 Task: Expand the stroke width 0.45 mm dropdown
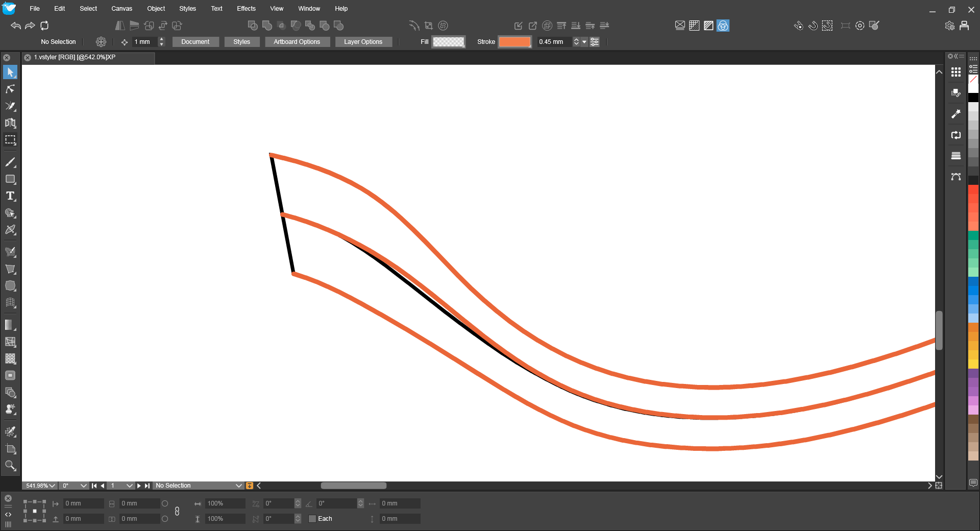(584, 42)
